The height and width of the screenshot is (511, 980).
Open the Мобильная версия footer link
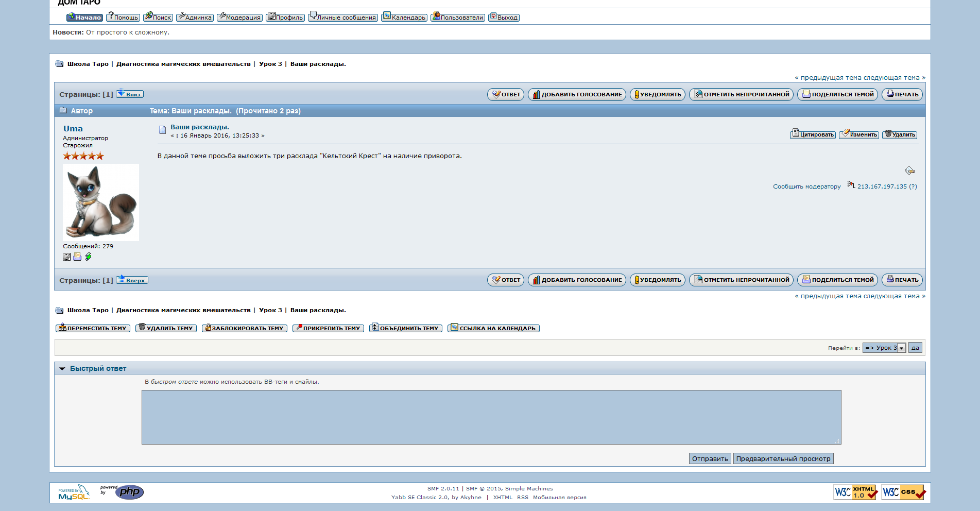coord(560,498)
